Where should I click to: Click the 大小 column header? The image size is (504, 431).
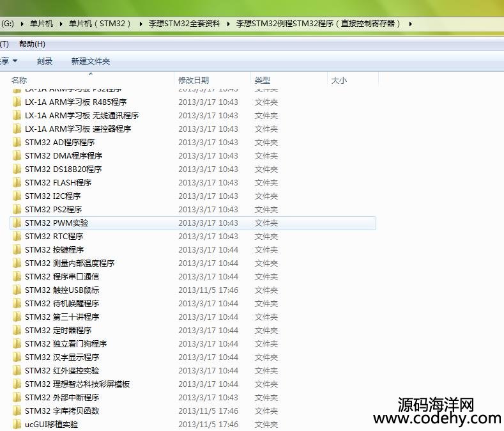point(339,81)
